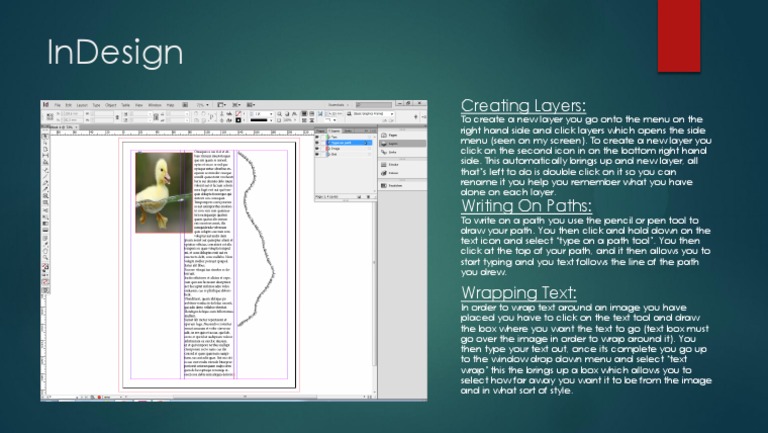Switch to the Layers tab in the panel
Viewport: 768px width, 433px height.
tap(334, 130)
